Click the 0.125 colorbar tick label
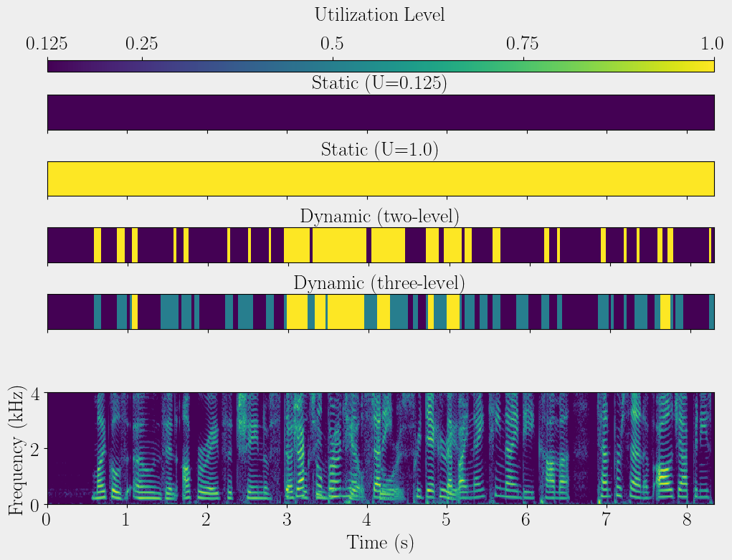Viewport: 732px width, 560px height. 47,44
